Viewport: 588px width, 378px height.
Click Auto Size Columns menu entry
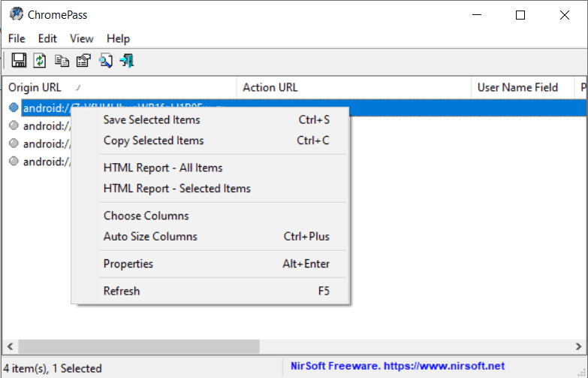coord(150,236)
